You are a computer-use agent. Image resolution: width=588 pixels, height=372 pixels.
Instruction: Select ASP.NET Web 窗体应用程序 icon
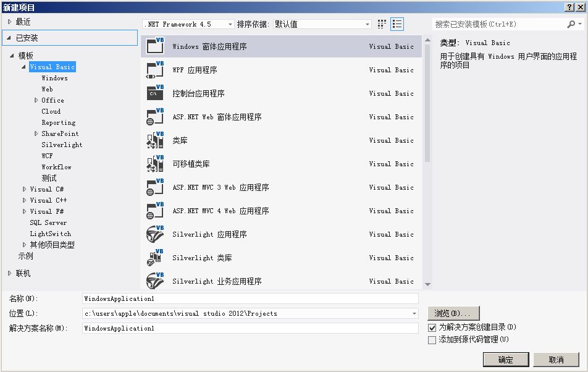[x=155, y=116]
